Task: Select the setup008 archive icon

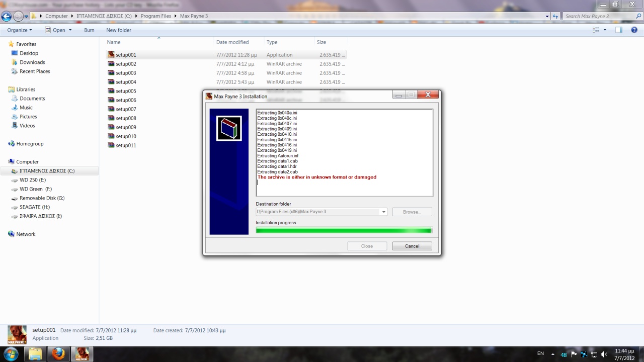Action: [x=111, y=118]
